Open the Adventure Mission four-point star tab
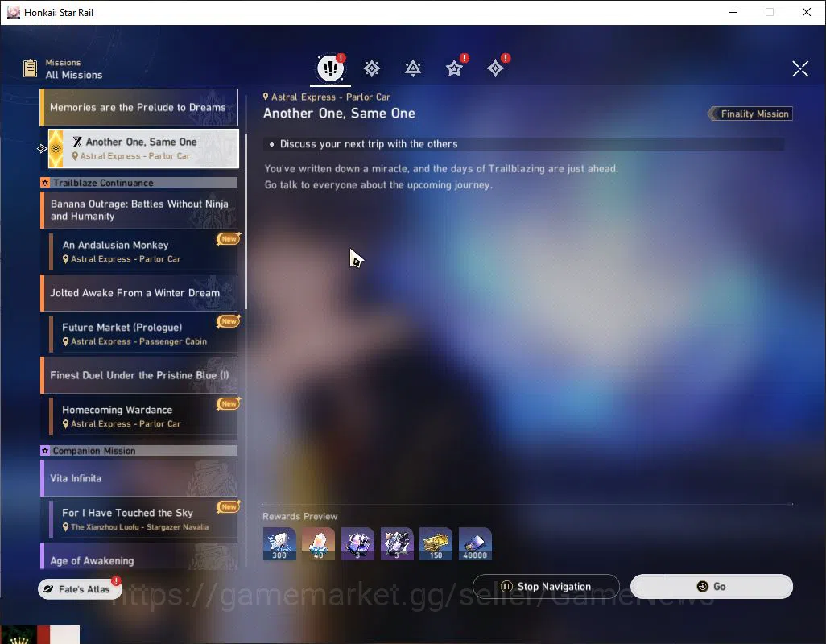The image size is (826, 644). 495,68
